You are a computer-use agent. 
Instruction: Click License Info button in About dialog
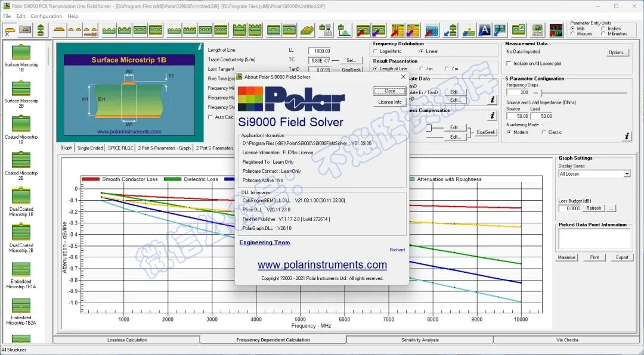(389, 102)
